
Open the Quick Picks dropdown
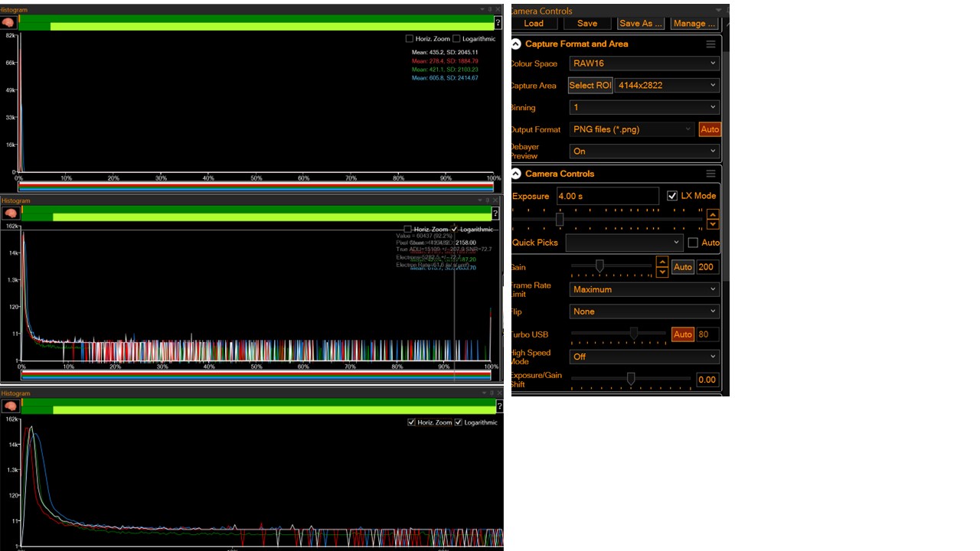[x=624, y=243]
